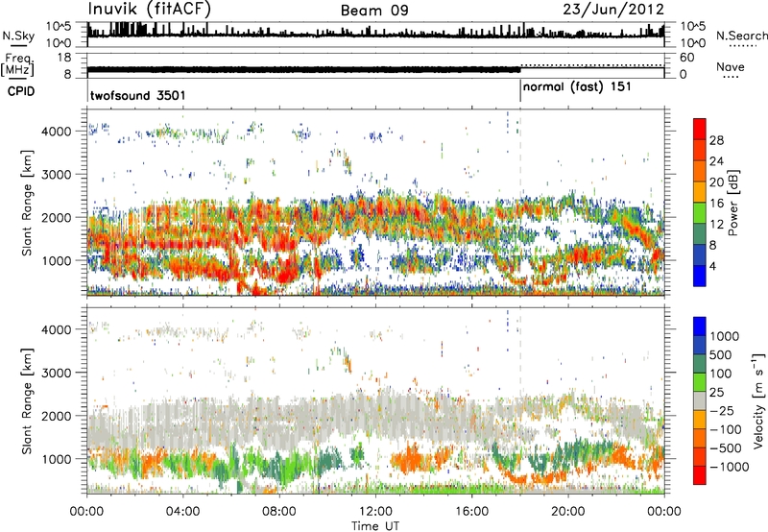Click the gray -25 to 25 velocity colorbar segment
This screenshot has height=532, width=768.
coord(700,400)
